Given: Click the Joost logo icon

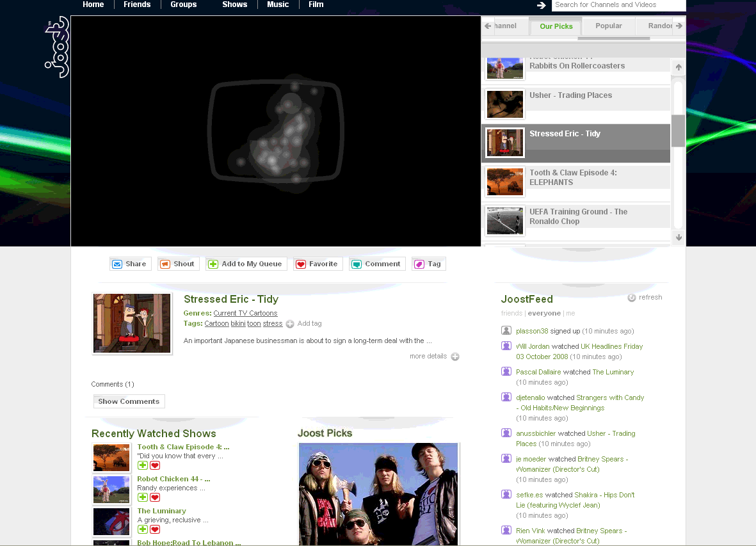Looking at the screenshot, I should 56,47.
